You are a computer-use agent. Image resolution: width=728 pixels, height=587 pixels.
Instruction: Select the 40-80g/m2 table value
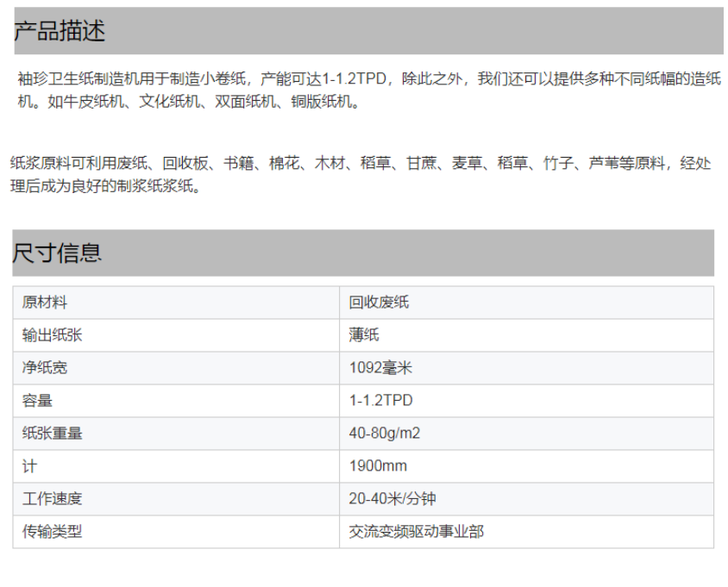point(384,434)
